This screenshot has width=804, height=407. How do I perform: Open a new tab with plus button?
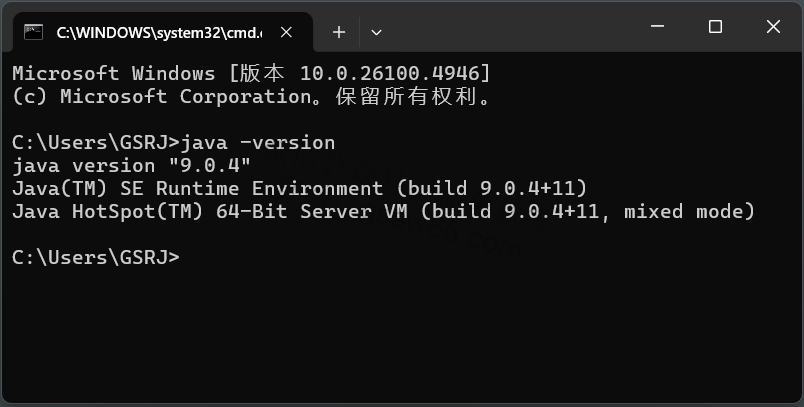[x=339, y=32]
